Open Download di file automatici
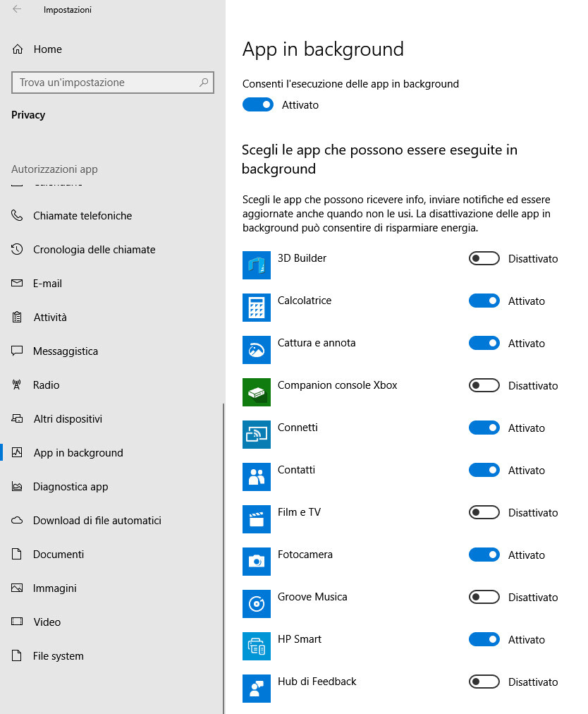This screenshot has width=588, height=714. (111, 520)
